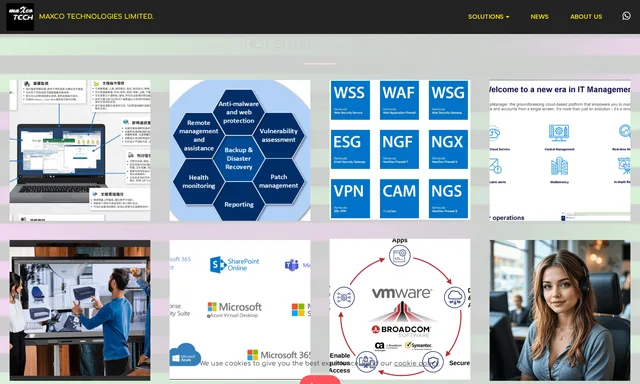Click the Remote management and assistance hexagon
Viewport: 640px width, 384px height.
[x=199, y=135]
